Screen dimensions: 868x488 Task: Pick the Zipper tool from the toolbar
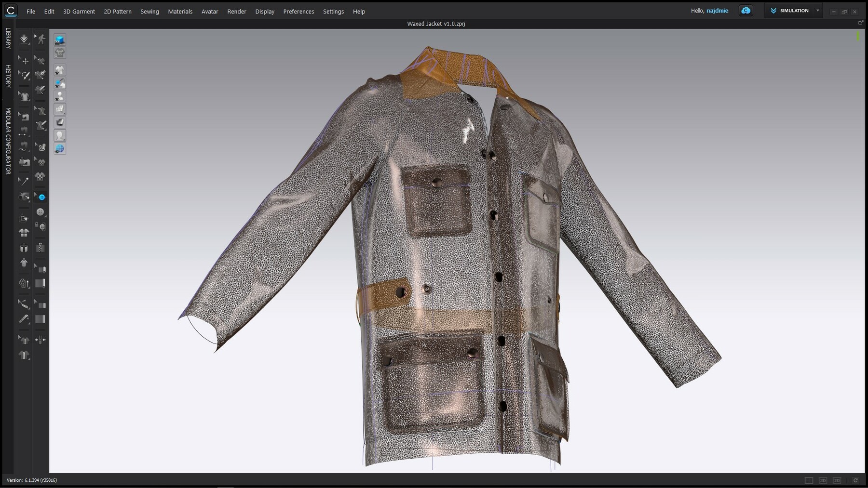point(41,248)
